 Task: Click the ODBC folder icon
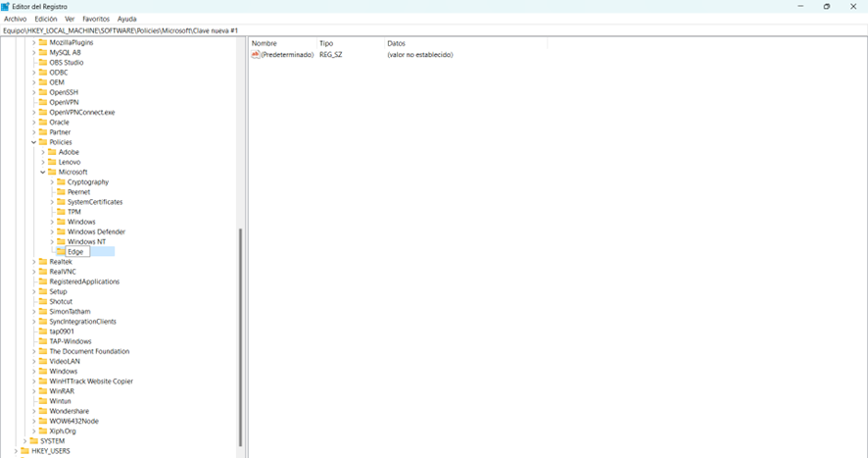[x=43, y=72]
